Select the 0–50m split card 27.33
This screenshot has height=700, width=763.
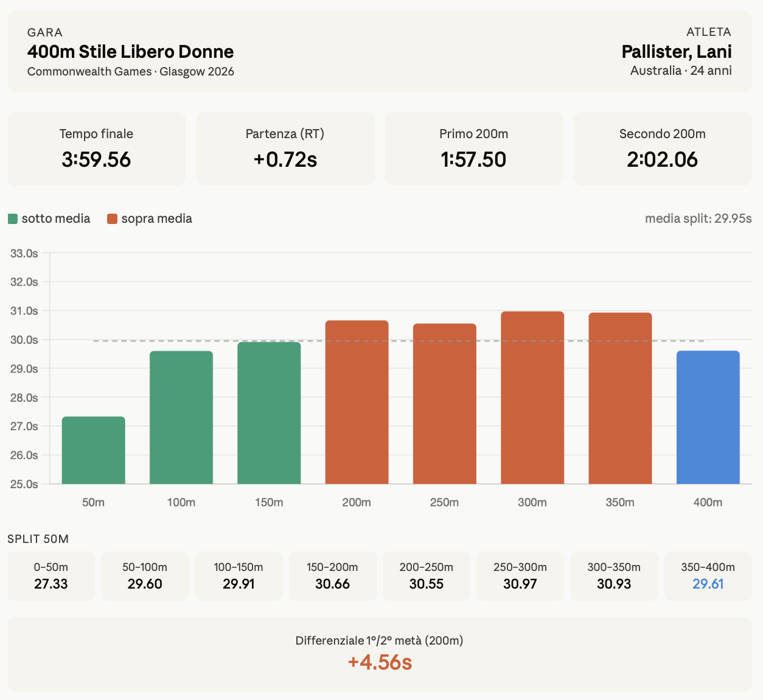[x=51, y=576]
